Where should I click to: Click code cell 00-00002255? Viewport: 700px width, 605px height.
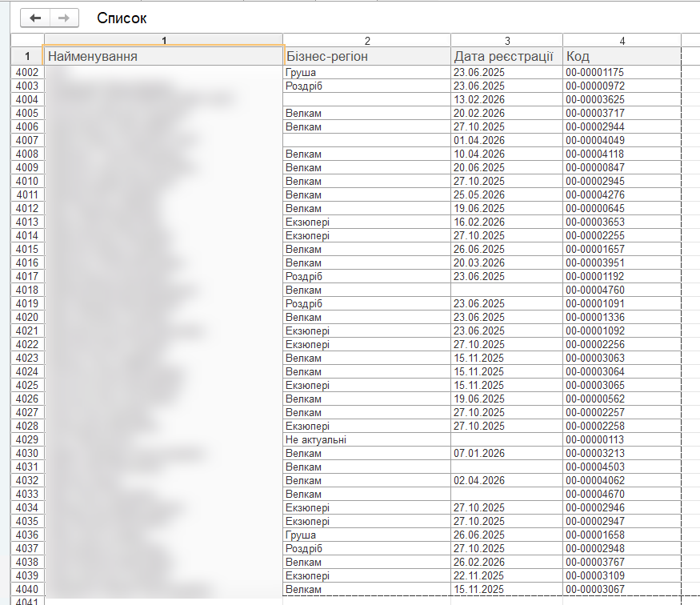[x=622, y=236]
